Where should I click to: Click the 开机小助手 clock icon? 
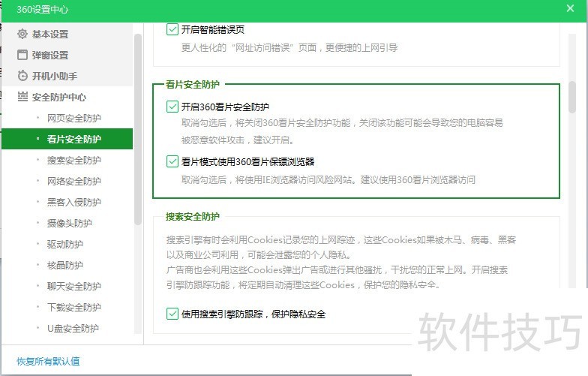[x=22, y=76]
